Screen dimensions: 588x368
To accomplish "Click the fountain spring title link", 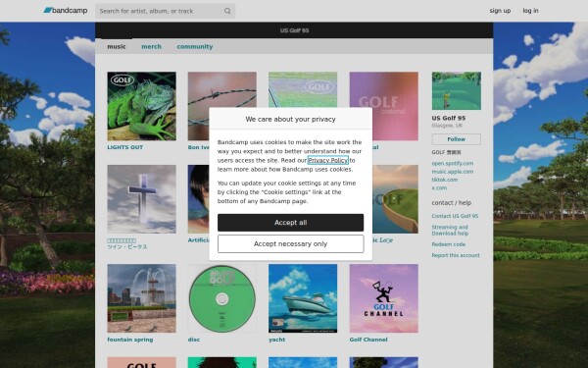I will point(130,340).
